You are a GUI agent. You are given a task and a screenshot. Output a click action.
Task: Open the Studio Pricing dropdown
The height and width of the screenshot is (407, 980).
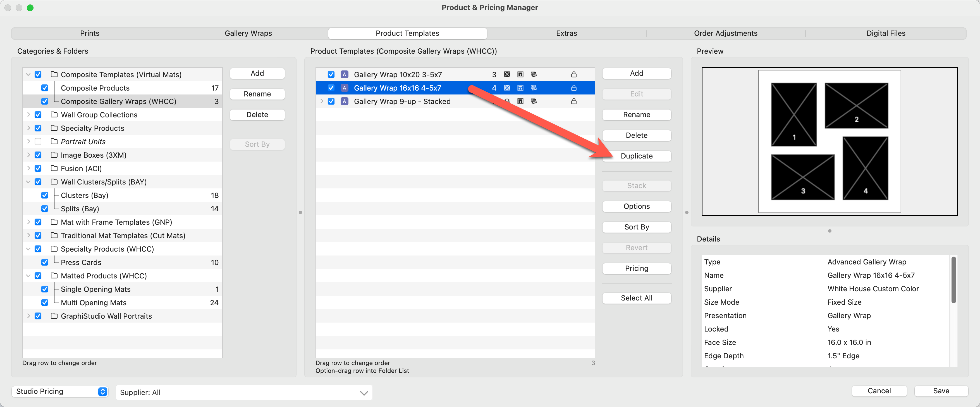click(x=60, y=391)
